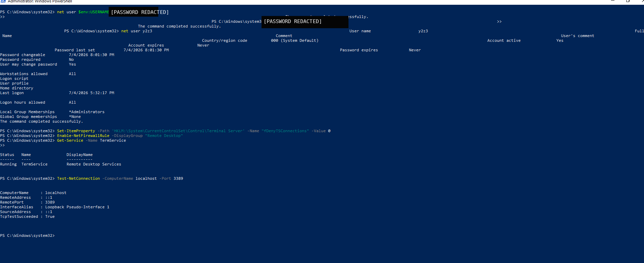Viewport: 644px width, 263px height.
Task: Click the 'Last logon' label
Action: pyautogui.click(x=12, y=93)
